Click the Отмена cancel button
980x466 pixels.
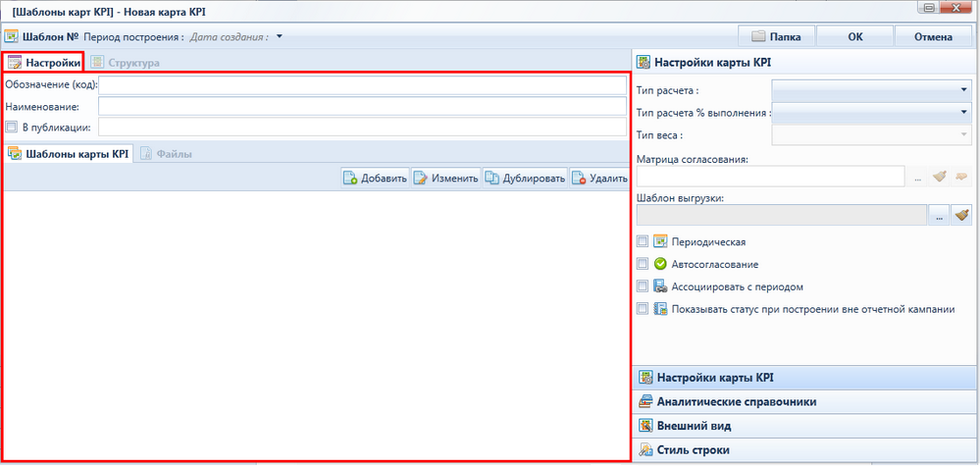pyautogui.click(x=933, y=37)
